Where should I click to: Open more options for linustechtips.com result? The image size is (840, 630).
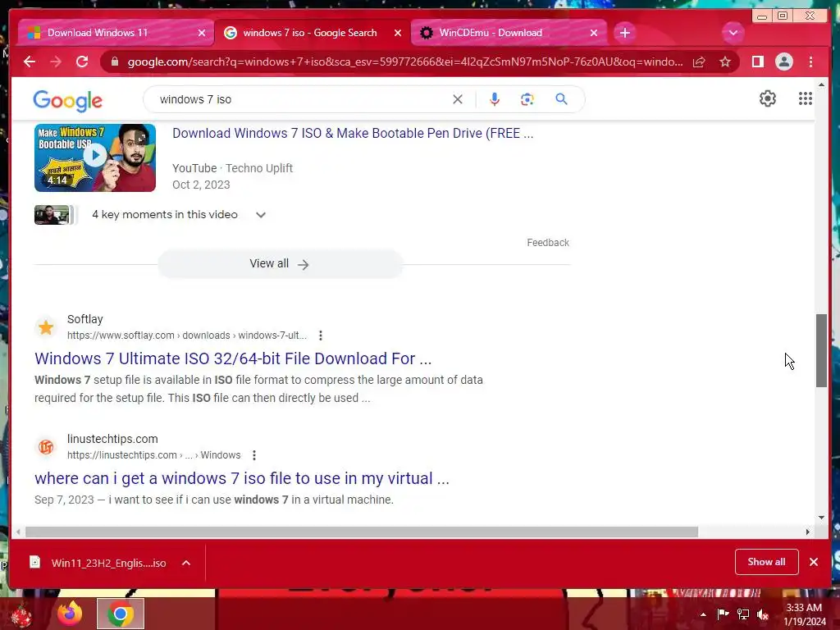tap(254, 455)
